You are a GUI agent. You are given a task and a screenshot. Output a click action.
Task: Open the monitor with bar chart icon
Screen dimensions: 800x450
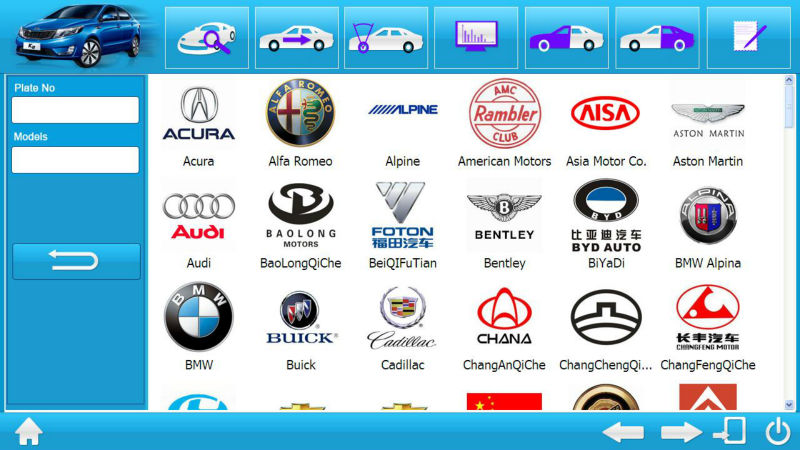coord(476,38)
